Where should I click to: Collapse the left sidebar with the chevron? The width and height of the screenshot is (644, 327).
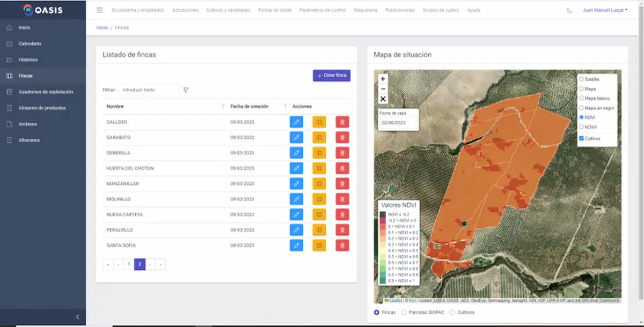(x=77, y=317)
